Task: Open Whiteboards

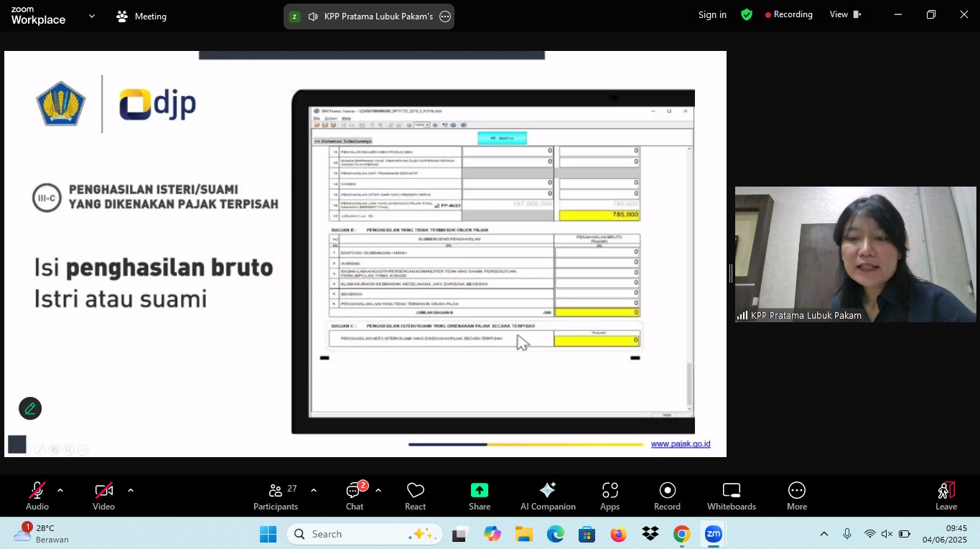Action: tap(731, 496)
